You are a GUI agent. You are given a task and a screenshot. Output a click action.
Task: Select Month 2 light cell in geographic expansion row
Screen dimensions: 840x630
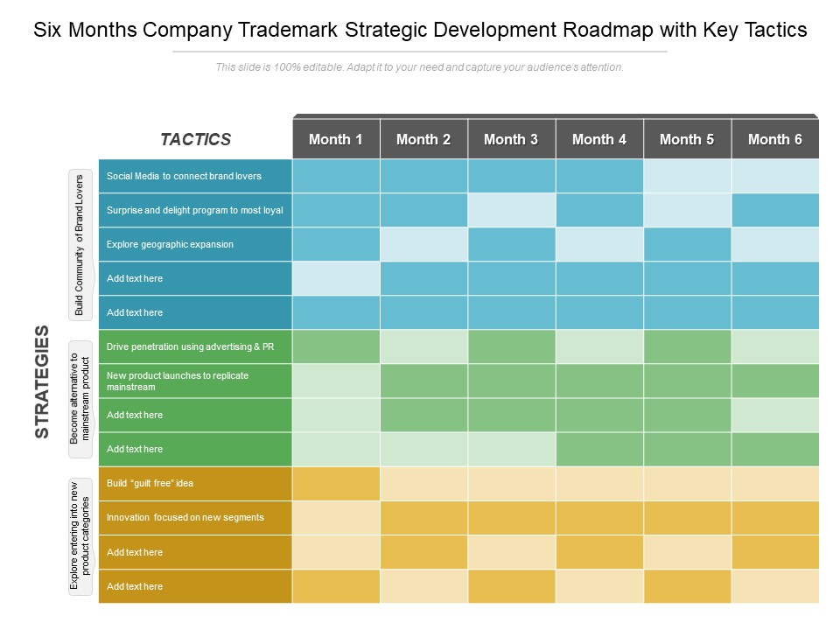coord(423,244)
